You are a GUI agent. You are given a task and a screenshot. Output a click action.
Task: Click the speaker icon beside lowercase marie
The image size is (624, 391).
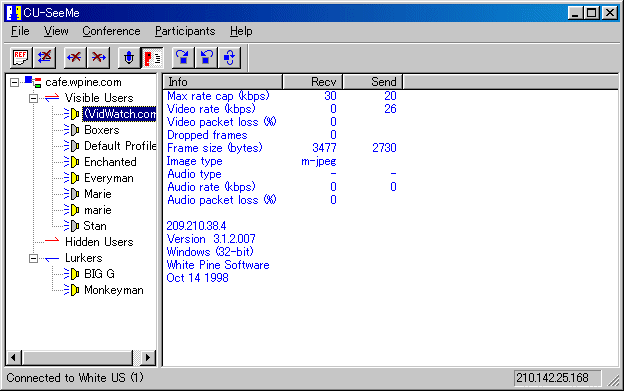pos(72,210)
